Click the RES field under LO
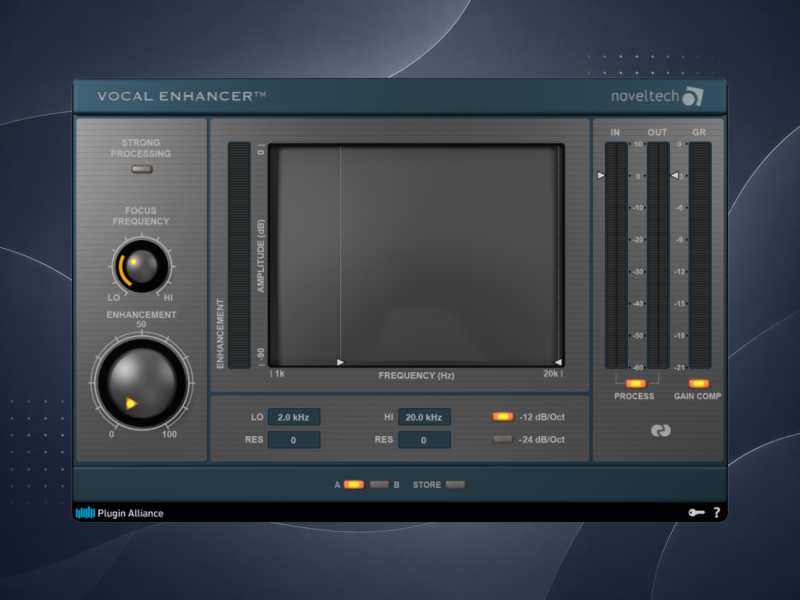This screenshot has height=600, width=800. (x=294, y=440)
